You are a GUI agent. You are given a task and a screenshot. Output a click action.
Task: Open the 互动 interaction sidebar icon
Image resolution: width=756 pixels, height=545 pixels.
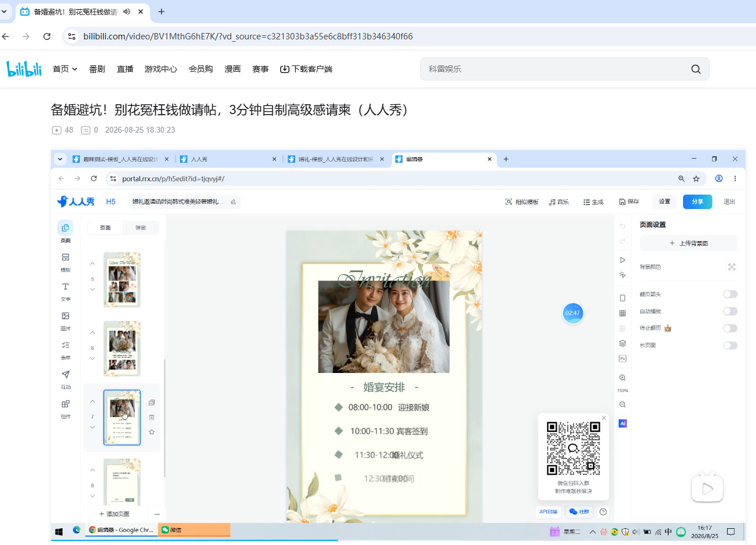coord(65,379)
